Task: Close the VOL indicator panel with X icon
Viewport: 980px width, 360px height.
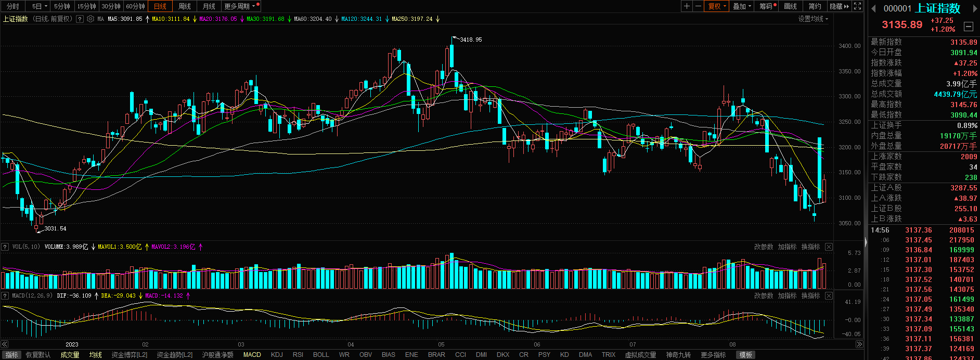Action: 829,247
